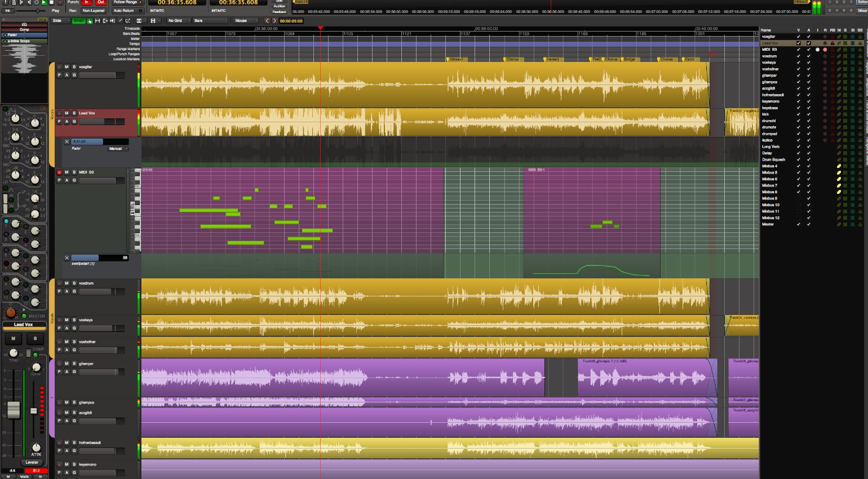Toggle the Smart mode button
868x479 pixels.
pos(78,21)
